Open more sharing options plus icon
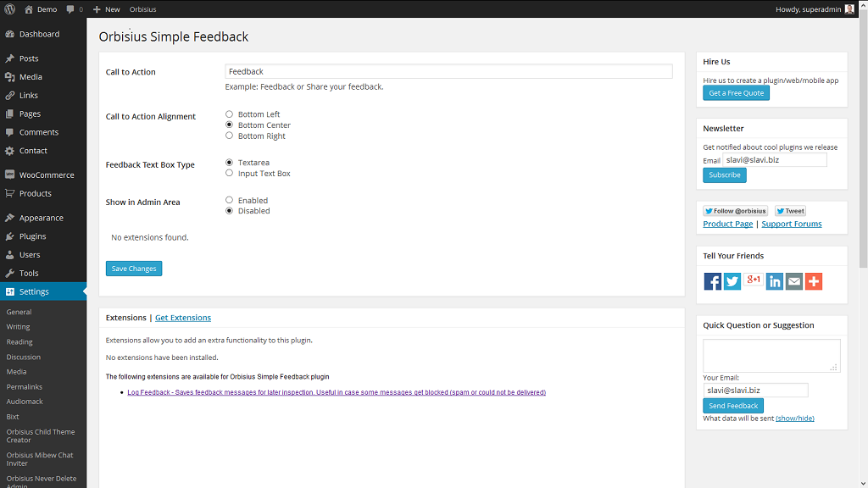 pos(814,281)
